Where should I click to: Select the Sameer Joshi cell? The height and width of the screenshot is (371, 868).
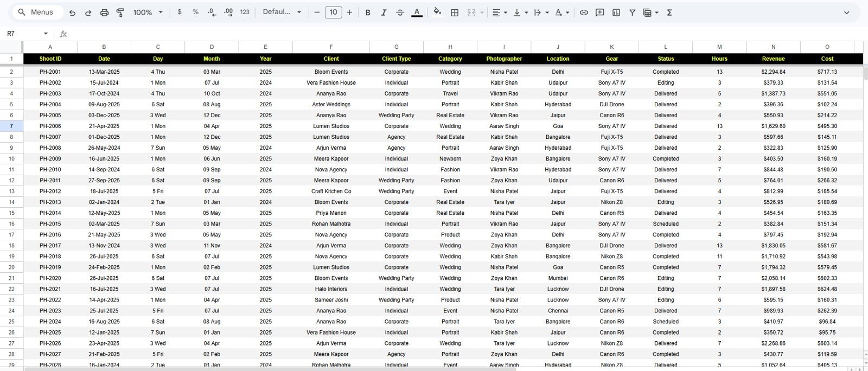[x=331, y=299]
